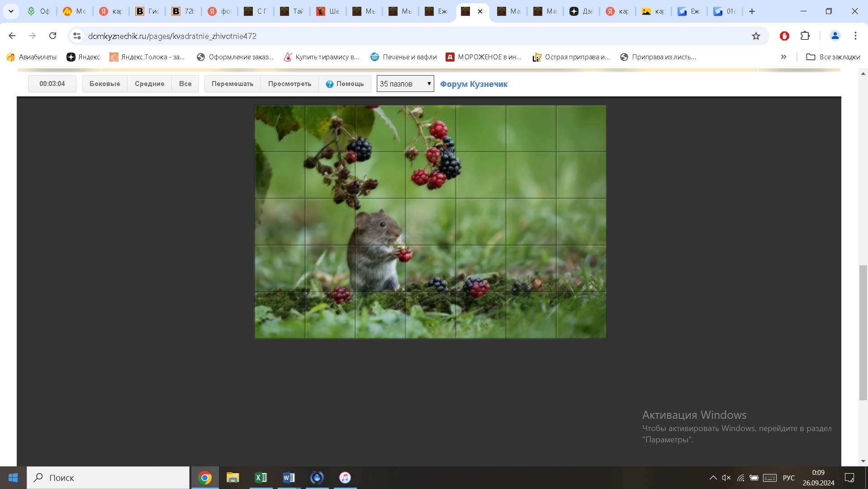This screenshot has height=489, width=868.
Task: Open the Chrome profile avatar
Action: [835, 36]
